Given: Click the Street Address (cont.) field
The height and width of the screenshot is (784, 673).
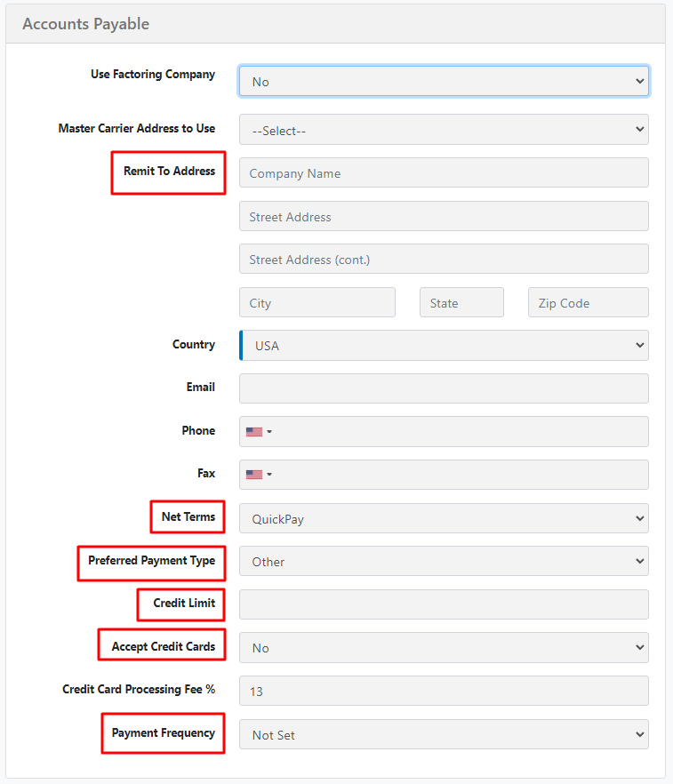Looking at the screenshot, I should [x=444, y=259].
